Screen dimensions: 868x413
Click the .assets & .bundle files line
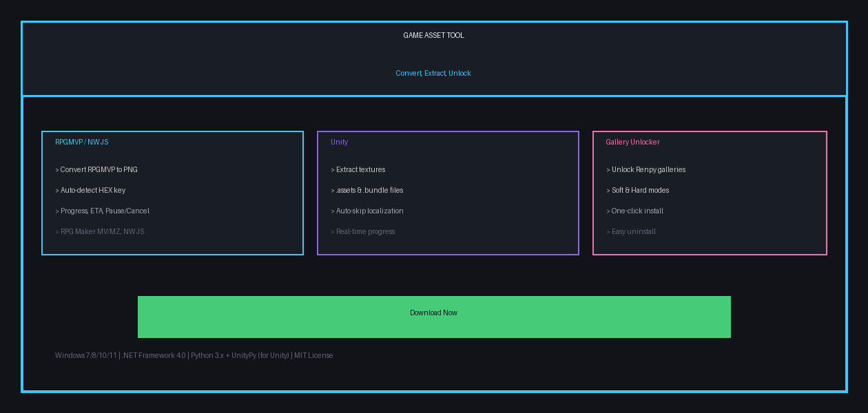pos(367,190)
